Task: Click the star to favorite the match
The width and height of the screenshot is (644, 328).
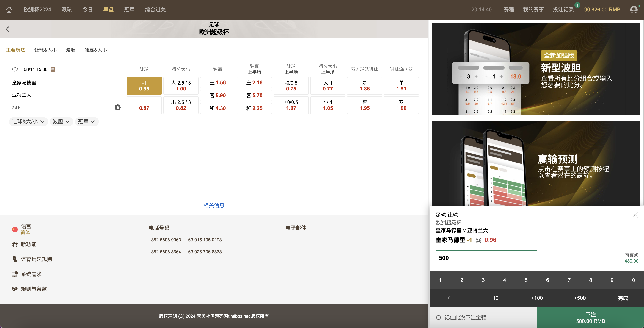Action: (x=15, y=69)
